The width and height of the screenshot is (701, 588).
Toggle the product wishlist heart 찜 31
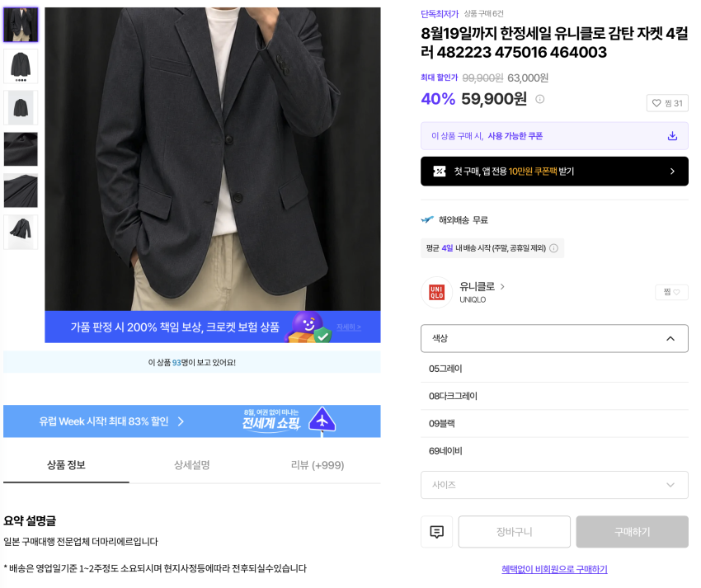click(x=667, y=103)
